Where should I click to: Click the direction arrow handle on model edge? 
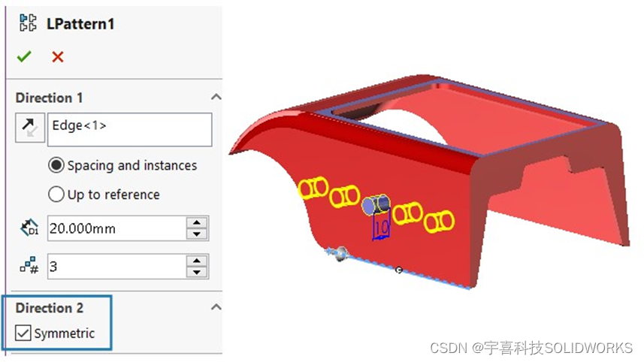click(338, 253)
